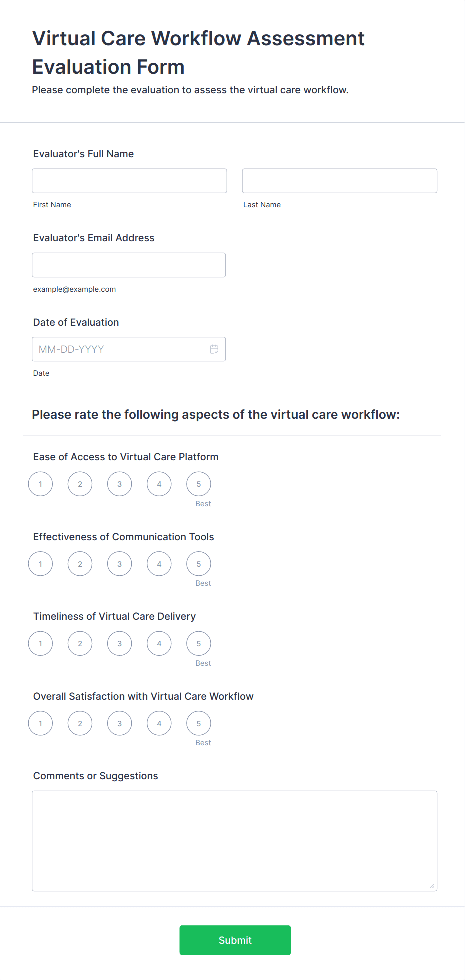The width and height of the screenshot is (465, 980).
Task: Click the textarea resize handle
Action: pos(431,886)
